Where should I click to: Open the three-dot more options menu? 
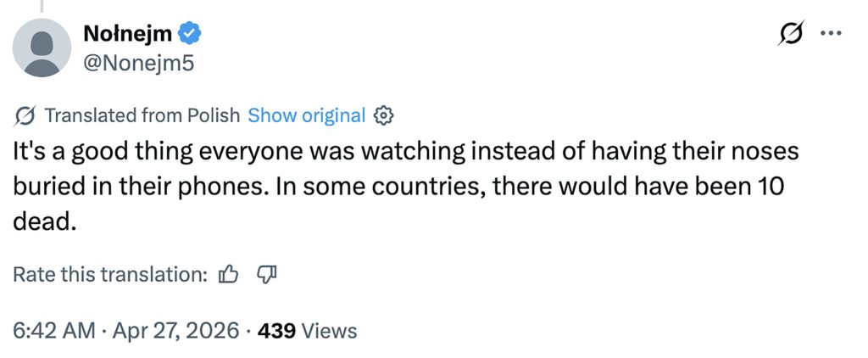832,33
